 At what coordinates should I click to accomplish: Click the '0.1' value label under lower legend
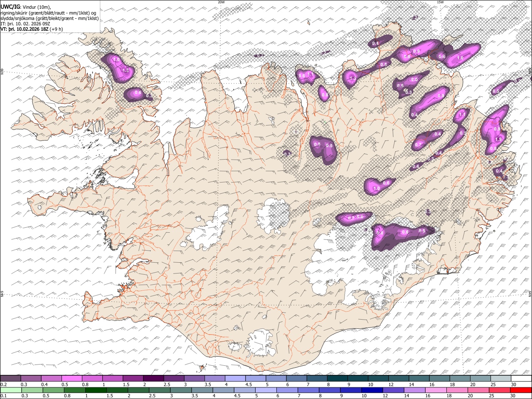pyautogui.click(x=3, y=396)
